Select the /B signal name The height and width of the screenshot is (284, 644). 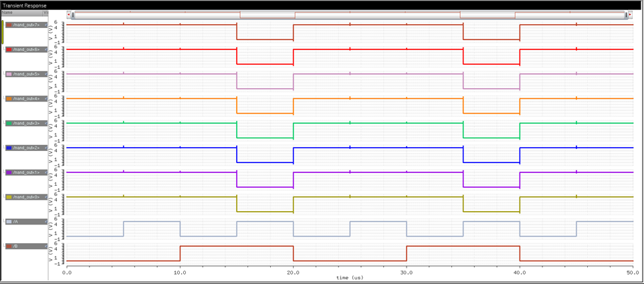point(15,246)
